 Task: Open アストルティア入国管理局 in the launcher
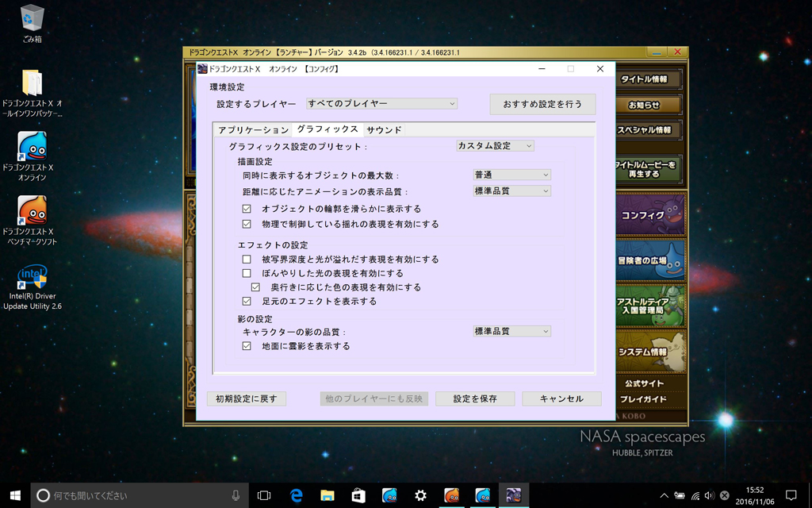point(651,306)
